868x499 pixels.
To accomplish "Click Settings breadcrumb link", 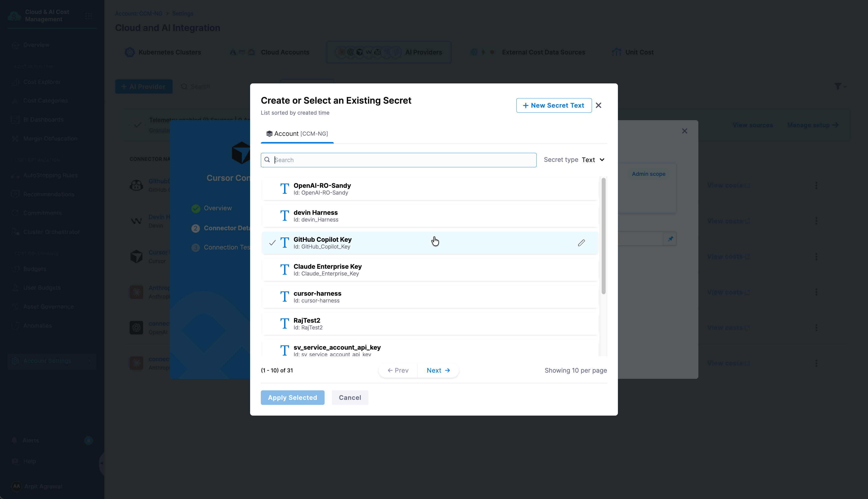I will pos(182,13).
